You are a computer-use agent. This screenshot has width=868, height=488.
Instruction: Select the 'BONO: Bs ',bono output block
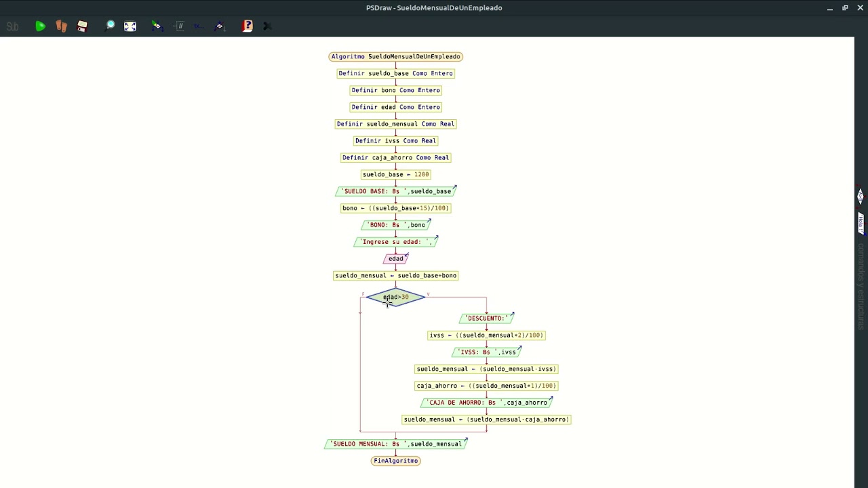coord(396,225)
